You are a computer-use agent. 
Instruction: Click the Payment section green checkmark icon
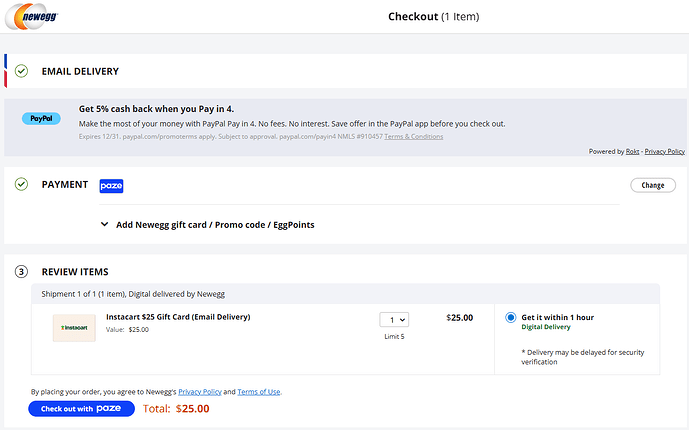click(21, 185)
